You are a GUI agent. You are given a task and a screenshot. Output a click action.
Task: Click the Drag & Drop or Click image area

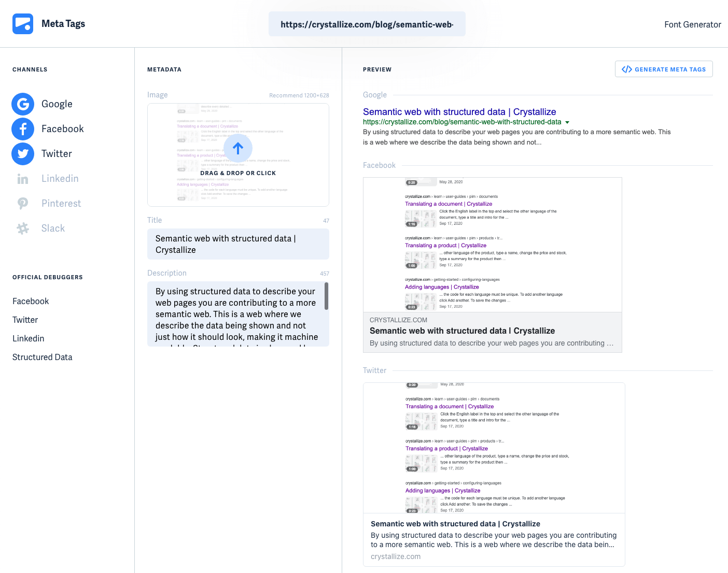(x=238, y=155)
